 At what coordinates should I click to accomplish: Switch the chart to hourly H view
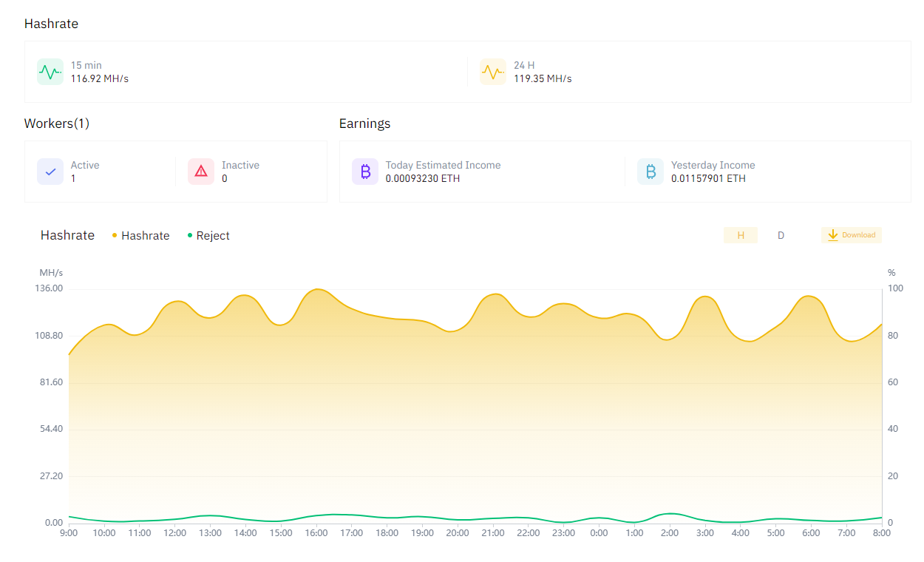[741, 235]
